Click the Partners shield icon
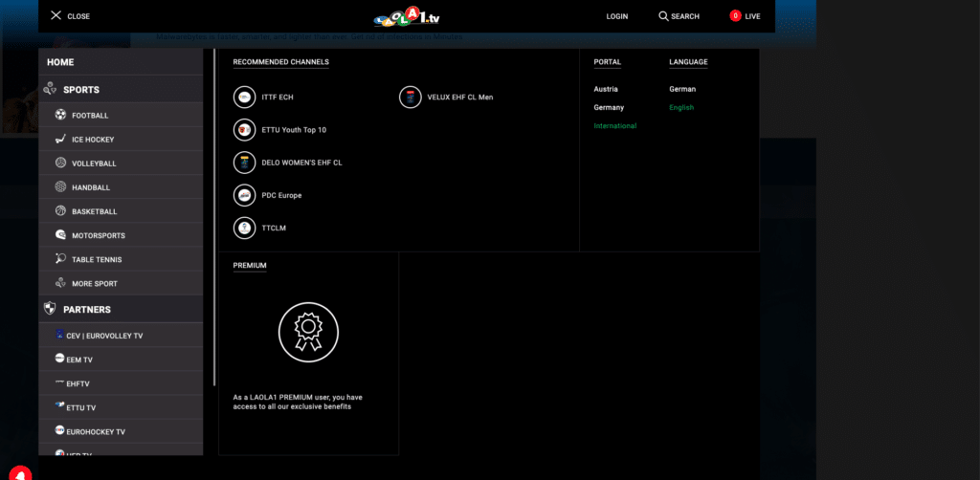The image size is (980, 480). point(50,308)
